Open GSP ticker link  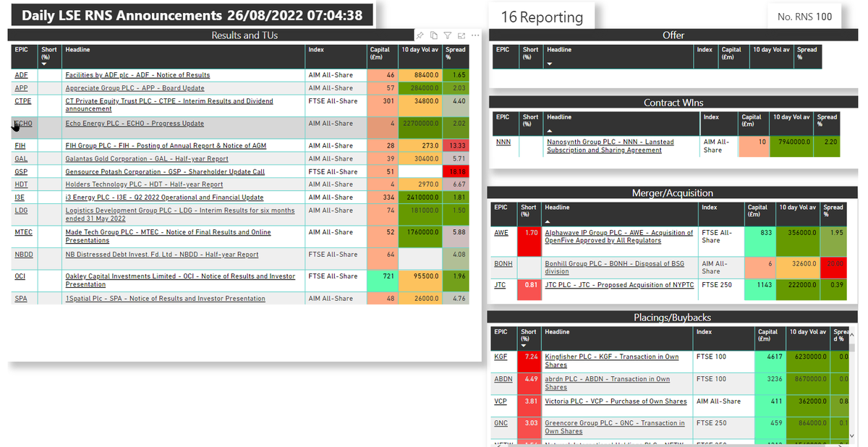(21, 172)
